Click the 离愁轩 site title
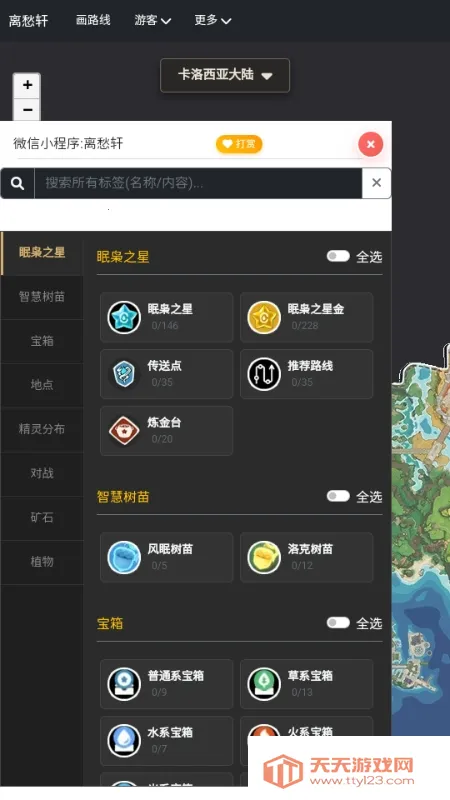 (29, 20)
